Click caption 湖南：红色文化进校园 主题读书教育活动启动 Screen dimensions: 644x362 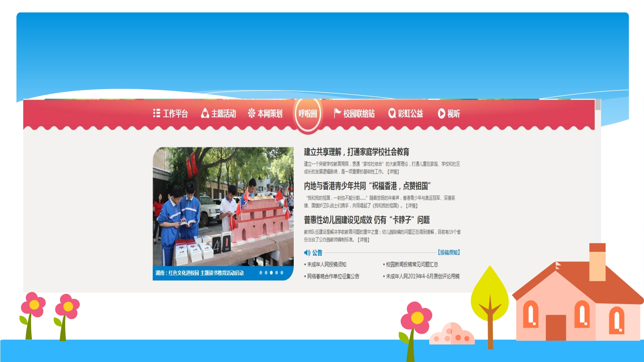pyautogui.click(x=199, y=273)
